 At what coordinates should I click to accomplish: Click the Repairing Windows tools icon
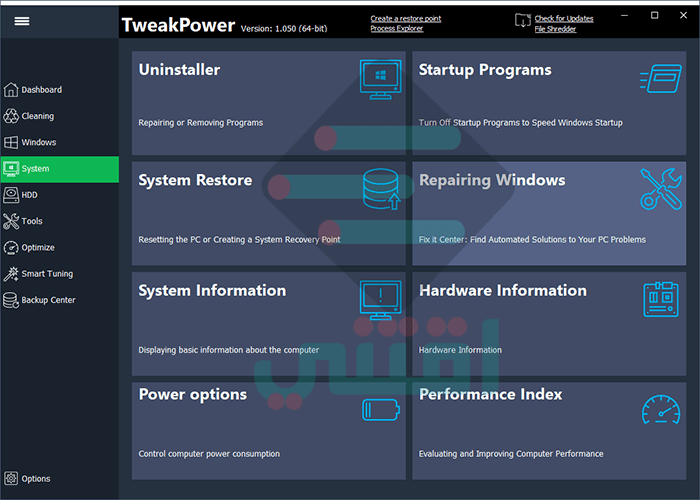click(661, 189)
